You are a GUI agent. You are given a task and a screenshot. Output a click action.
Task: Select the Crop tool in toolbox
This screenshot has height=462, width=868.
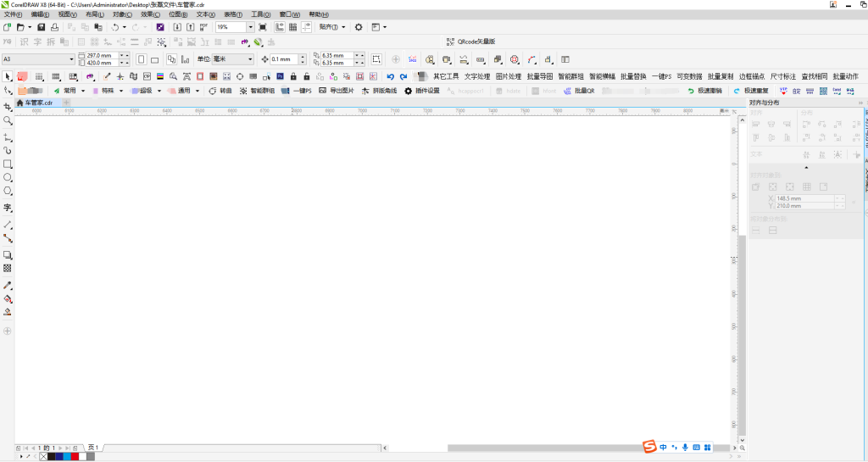(x=8, y=106)
